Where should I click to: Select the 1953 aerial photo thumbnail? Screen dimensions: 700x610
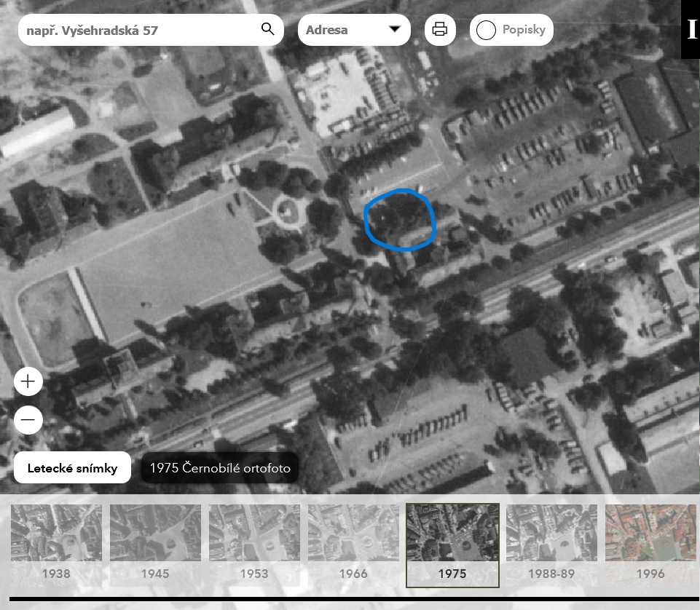pyautogui.click(x=254, y=545)
